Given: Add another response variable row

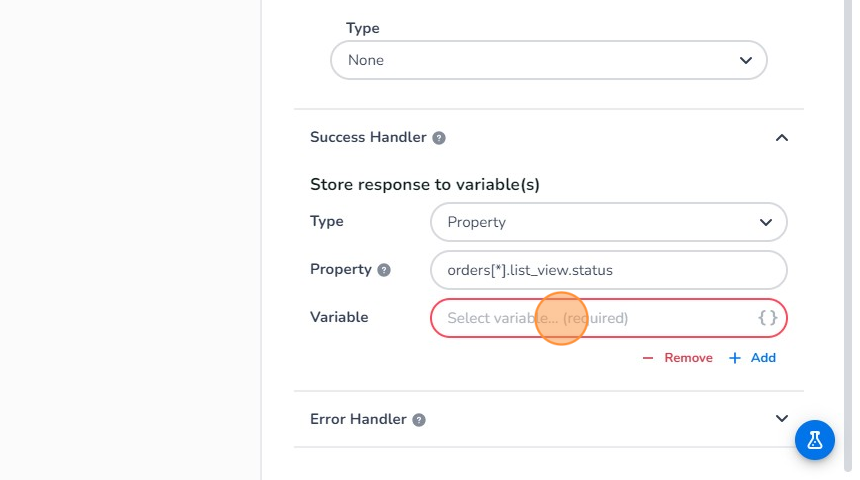Looking at the screenshot, I should click(x=763, y=358).
